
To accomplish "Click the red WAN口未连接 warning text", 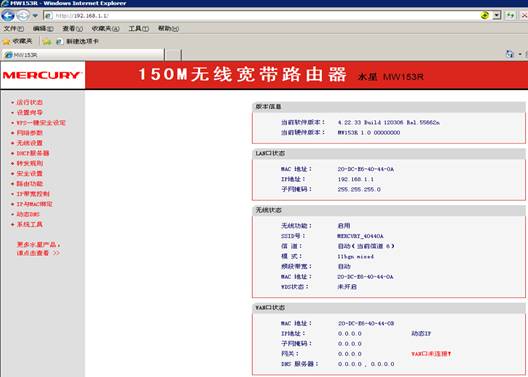I will click(431, 354).
